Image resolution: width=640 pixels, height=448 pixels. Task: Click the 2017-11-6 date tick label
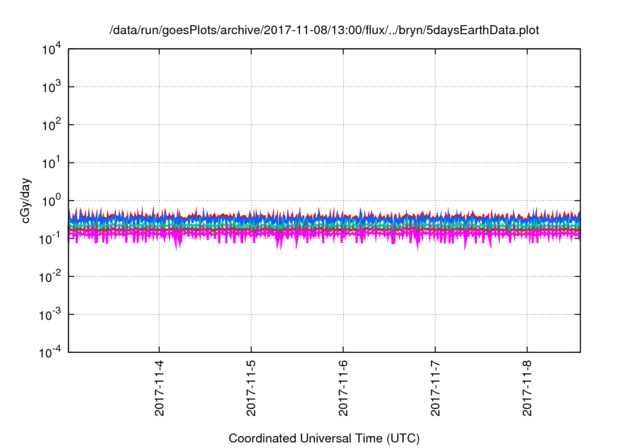pos(343,388)
